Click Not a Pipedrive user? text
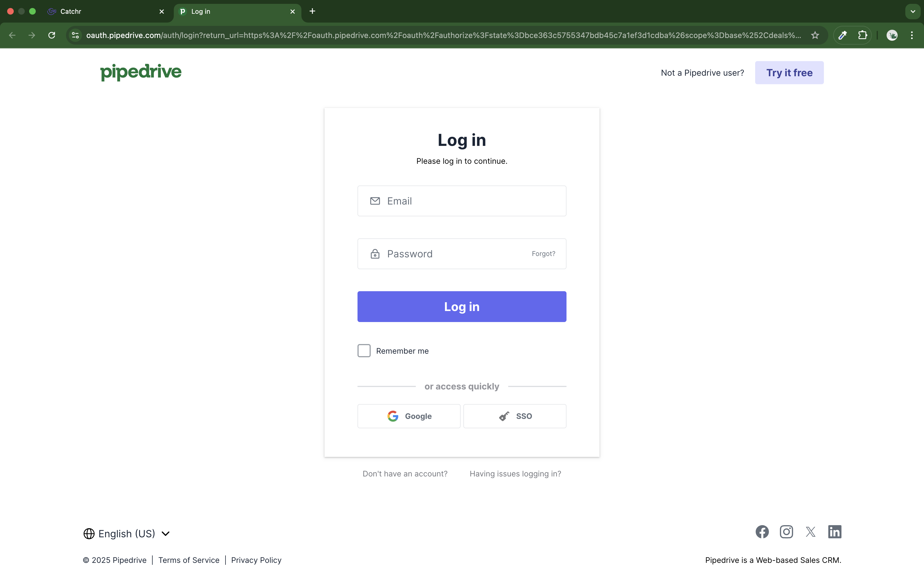Image resolution: width=924 pixels, height=578 pixels. [x=702, y=73]
